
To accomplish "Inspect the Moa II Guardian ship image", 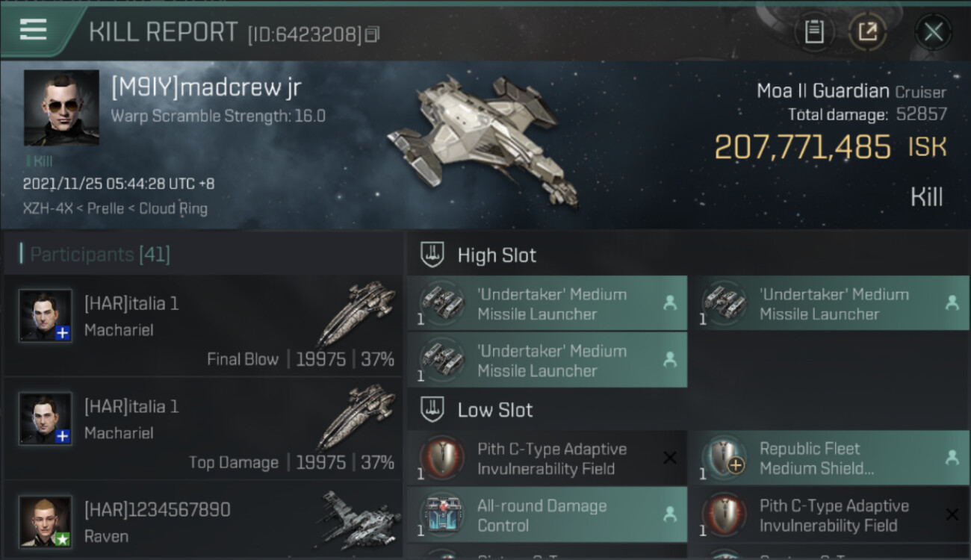I will [x=483, y=142].
